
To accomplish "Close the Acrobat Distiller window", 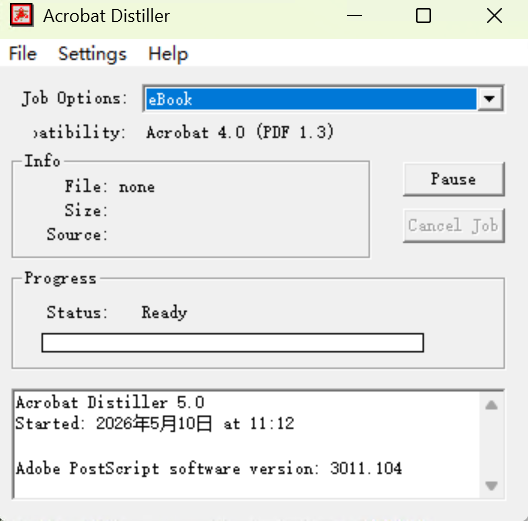I will [494, 15].
